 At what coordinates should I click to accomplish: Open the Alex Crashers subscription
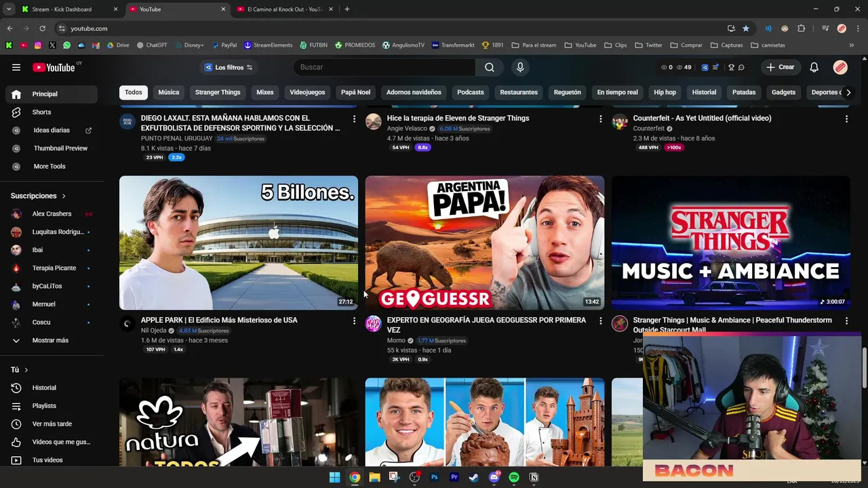click(x=53, y=213)
